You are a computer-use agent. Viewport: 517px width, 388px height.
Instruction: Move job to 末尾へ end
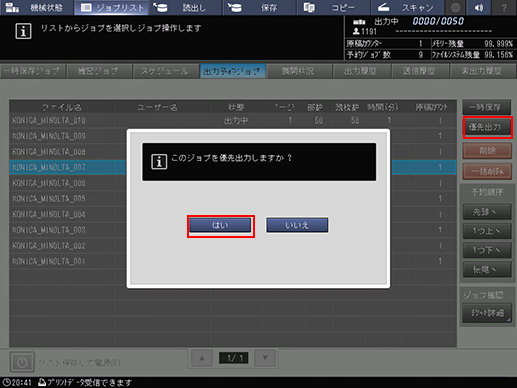click(487, 269)
